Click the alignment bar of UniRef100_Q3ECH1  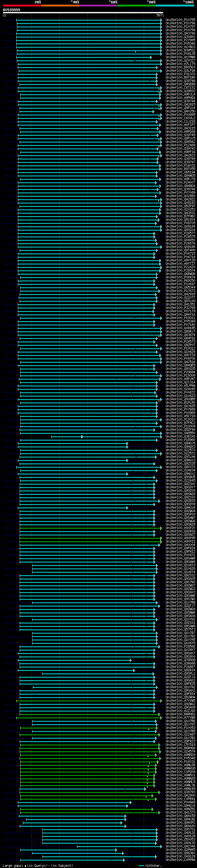pyautogui.click(x=107, y=437)
